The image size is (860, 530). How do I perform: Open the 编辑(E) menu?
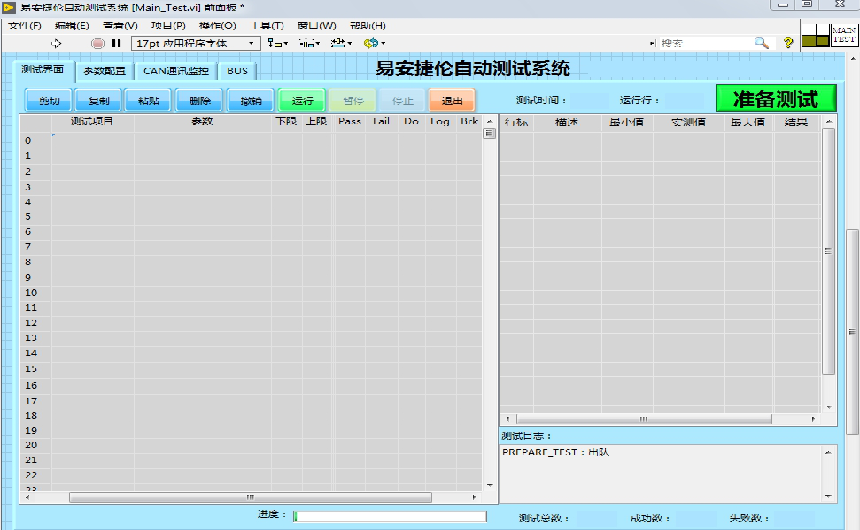point(72,26)
